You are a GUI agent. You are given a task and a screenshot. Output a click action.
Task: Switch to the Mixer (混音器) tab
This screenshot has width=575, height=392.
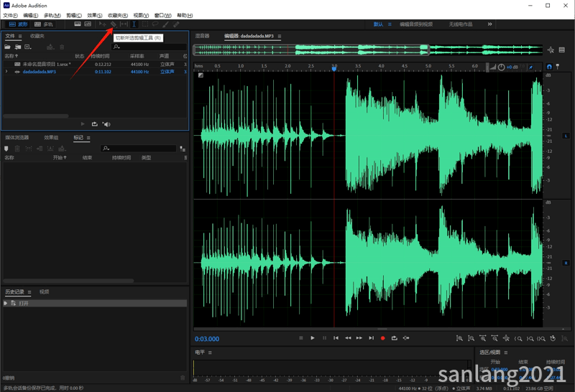point(202,36)
